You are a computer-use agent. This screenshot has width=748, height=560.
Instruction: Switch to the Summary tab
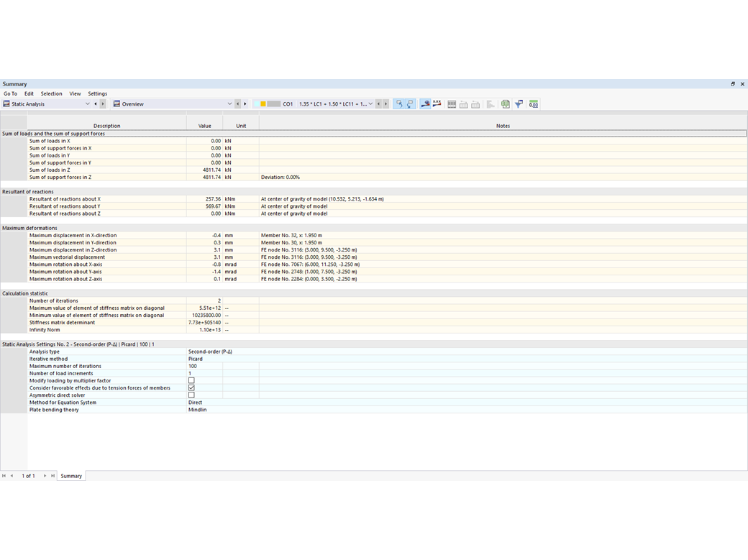tap(70, 475)
